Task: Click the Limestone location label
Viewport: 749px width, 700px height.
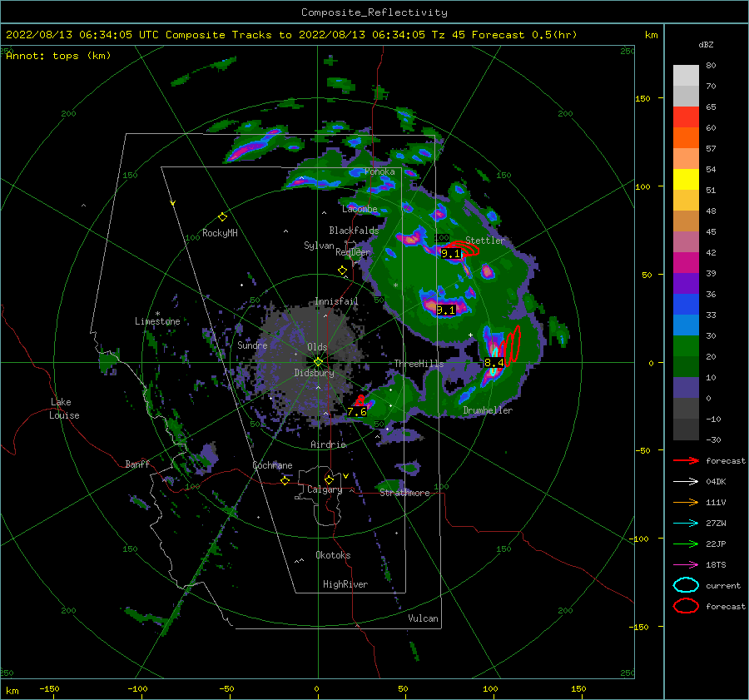Action: 157,321
